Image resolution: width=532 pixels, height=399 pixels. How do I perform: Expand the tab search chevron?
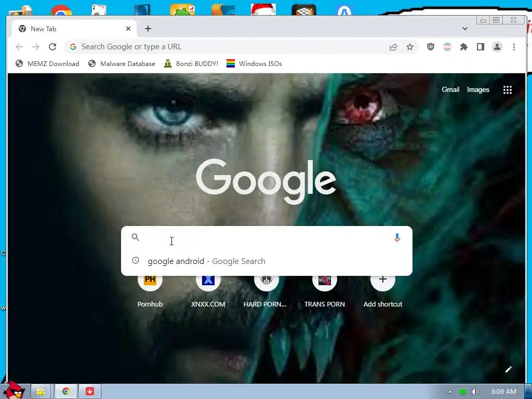click(465, 29)
